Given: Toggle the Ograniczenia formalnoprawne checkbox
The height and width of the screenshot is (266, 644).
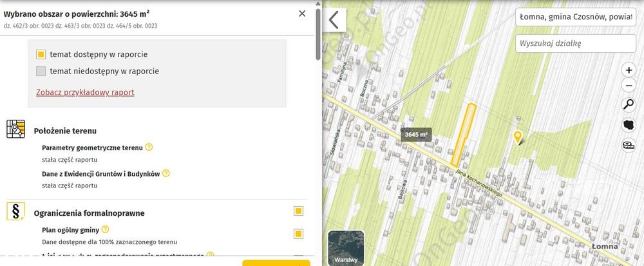Looking at the screenshot, I should [299, 211].
